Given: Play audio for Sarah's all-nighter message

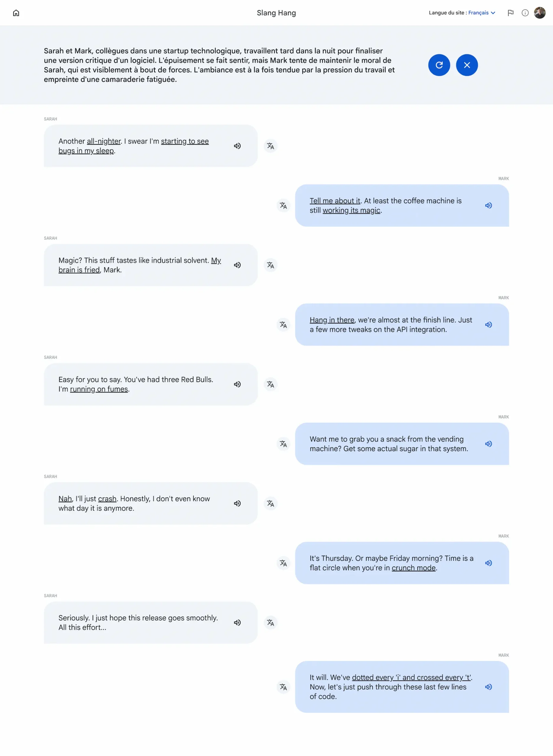Looking at the screenshot, I should 237,146.
